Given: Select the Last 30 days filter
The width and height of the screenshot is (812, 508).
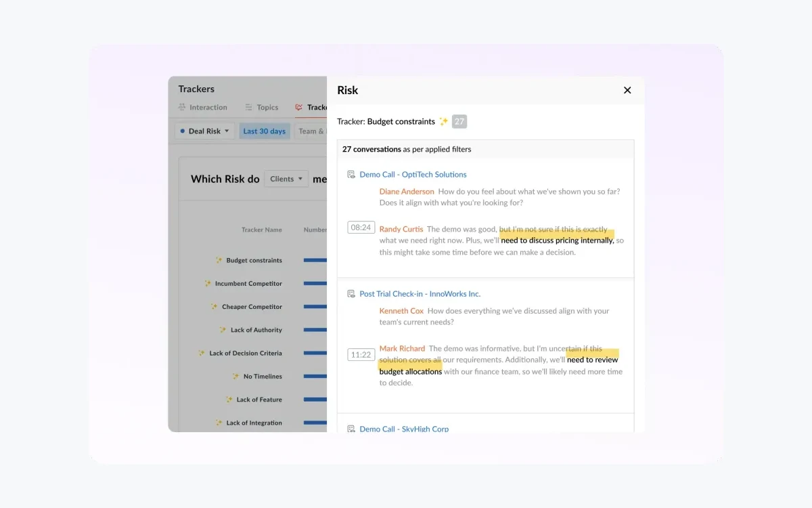Looking at the screenshot, I should click(x=265, y=131).
